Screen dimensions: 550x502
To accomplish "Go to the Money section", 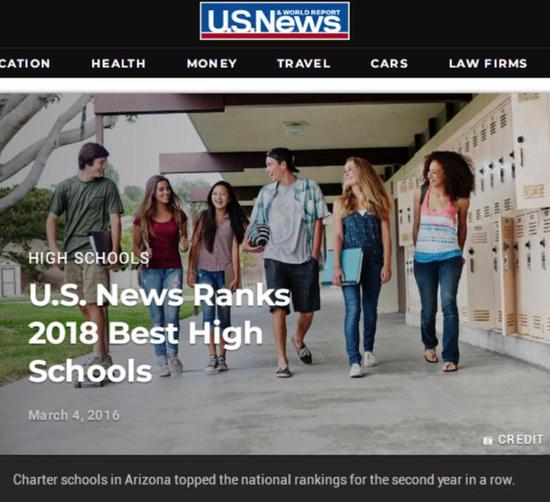I will 212,63.
